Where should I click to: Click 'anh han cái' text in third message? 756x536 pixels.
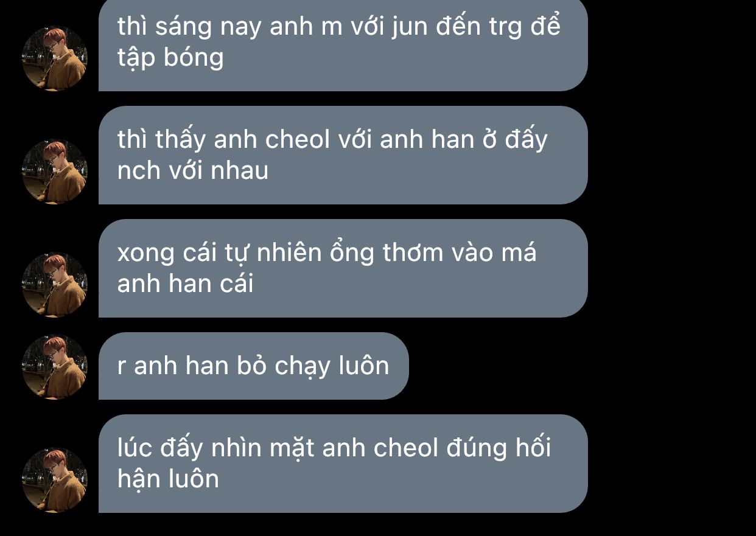pyautogui.click(x=185, y=284)
